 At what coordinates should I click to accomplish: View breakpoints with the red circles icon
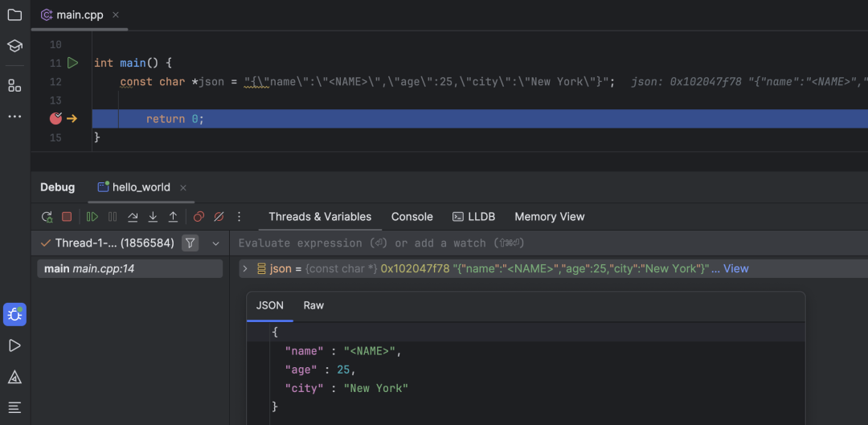click(x=199, y=217)
